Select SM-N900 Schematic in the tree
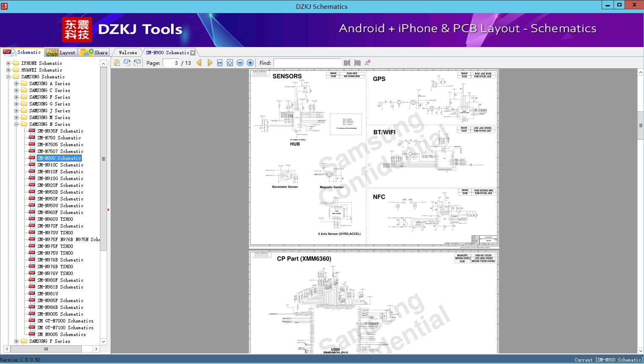 59,158
